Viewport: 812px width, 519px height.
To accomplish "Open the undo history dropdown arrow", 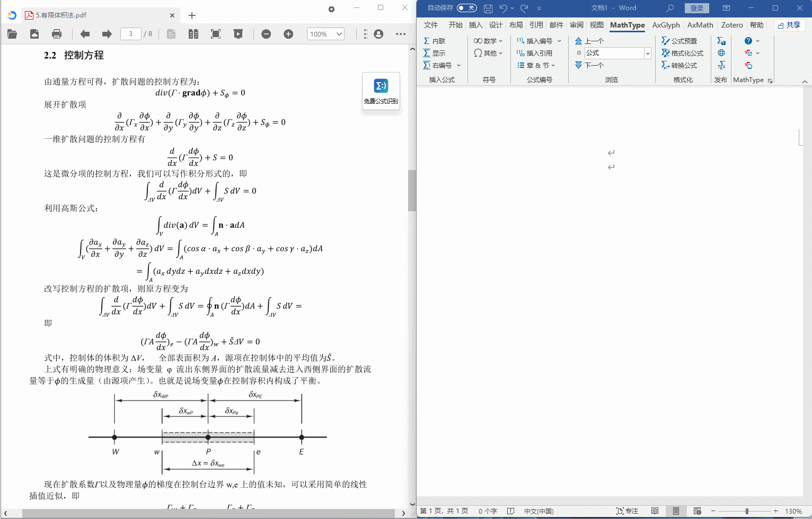I will coord(512,8).
